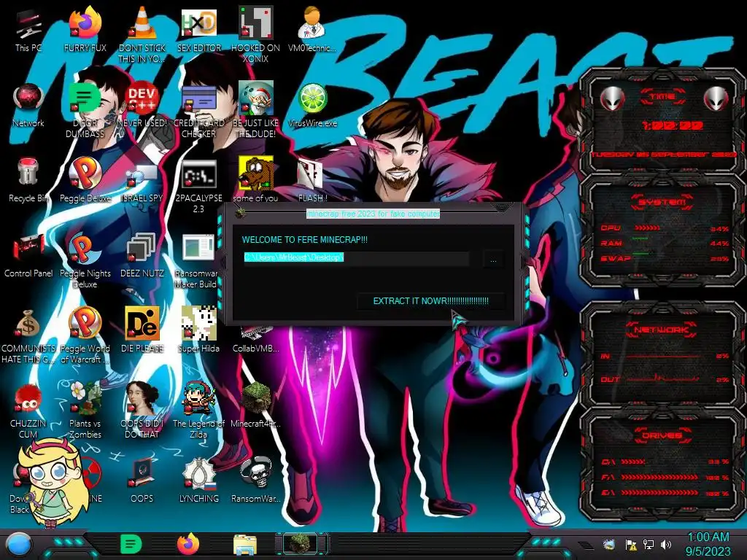Select the CHUZZIN CUM red fuzzball icon
Viewport: 747px width, 560px height.
coord(28,411)
